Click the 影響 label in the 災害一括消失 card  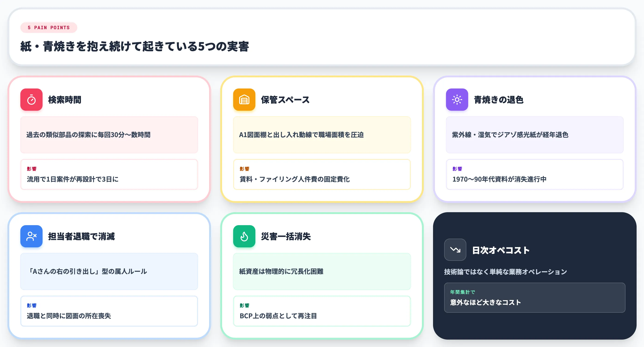click(x=245, y=306)
